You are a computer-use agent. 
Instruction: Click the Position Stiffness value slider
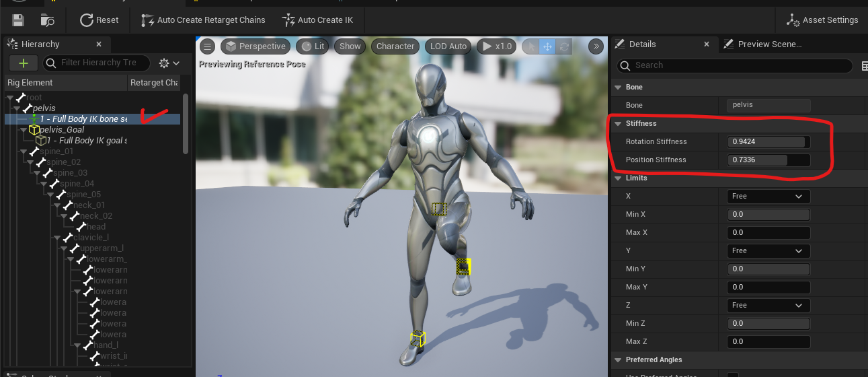point(768,160)
